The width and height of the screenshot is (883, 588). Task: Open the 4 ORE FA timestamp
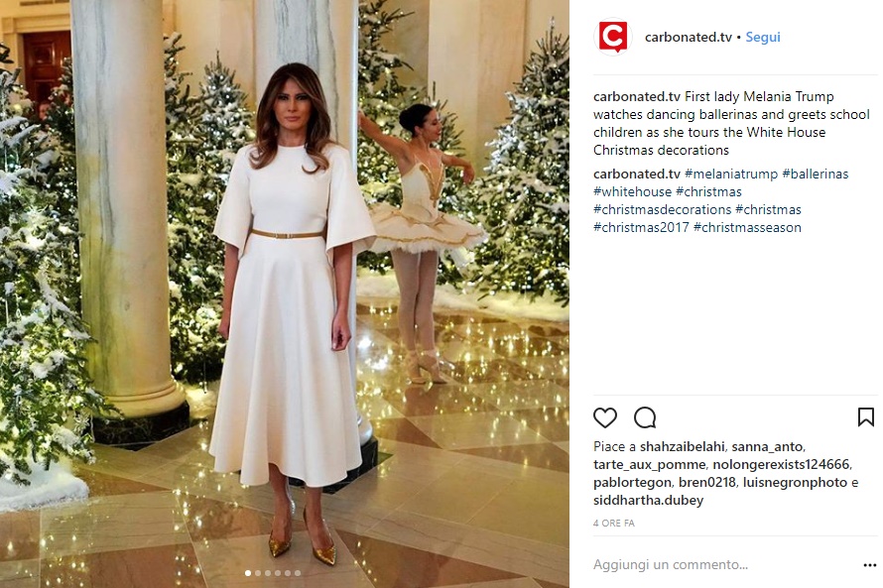click(x=614, y=524)
